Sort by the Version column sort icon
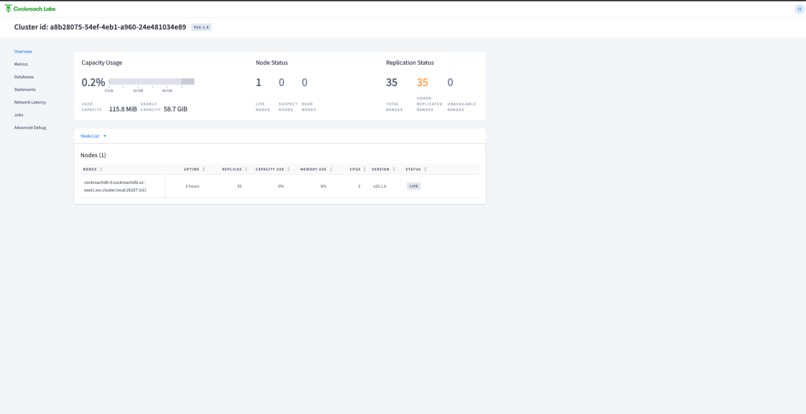The width and height of the screenshot is (806, 414). (394, 169)
